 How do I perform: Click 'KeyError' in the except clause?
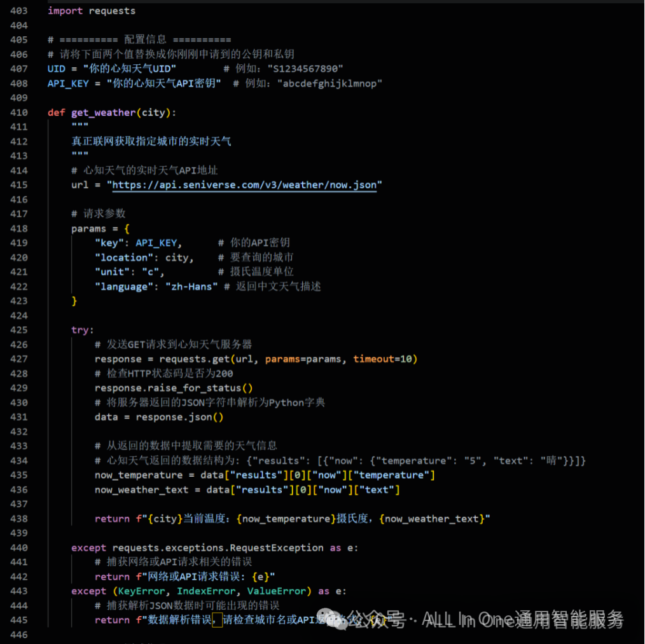coord(141,591)
